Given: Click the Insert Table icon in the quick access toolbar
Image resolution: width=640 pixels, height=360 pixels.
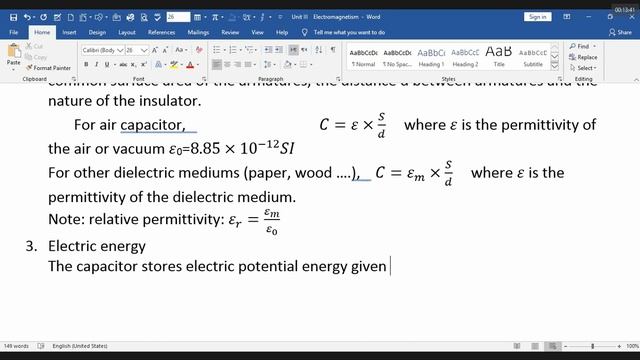Looking at the screenshot, I should [x=197, y=17].
